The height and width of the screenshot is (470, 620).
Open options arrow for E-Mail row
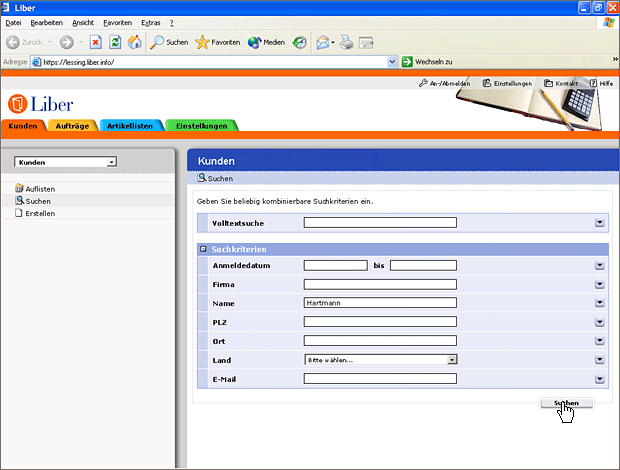point(599,379)
